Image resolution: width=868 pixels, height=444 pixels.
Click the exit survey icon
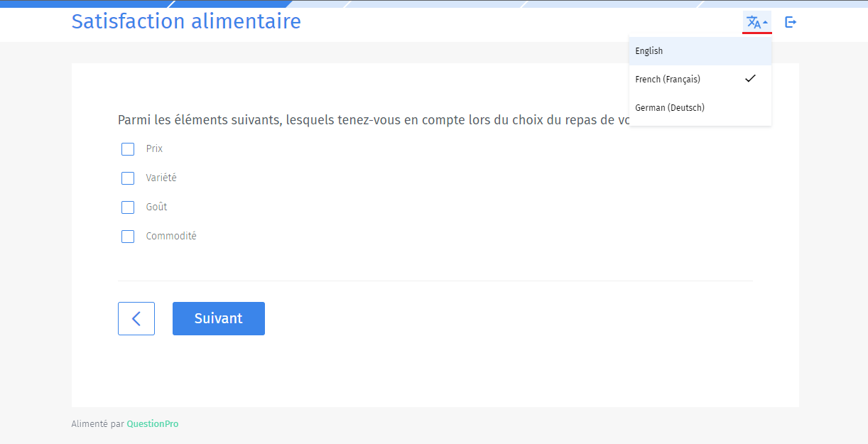click(x=791, y=22)
